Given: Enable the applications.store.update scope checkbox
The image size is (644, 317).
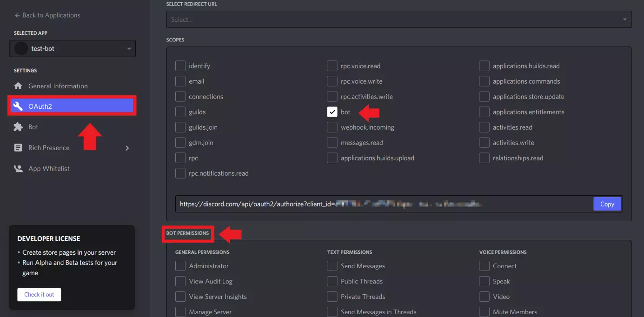Looking at the screenshot, I should click(x=485, y=97).
